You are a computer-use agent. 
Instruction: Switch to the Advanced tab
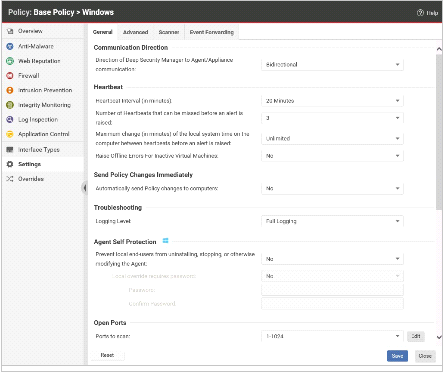[x=135, y=32]
